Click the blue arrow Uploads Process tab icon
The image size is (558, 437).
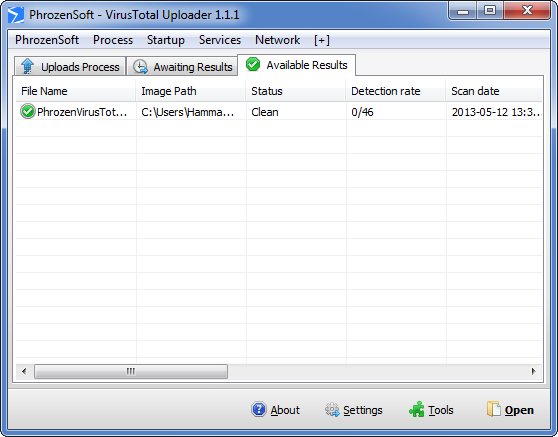(27, 66)
